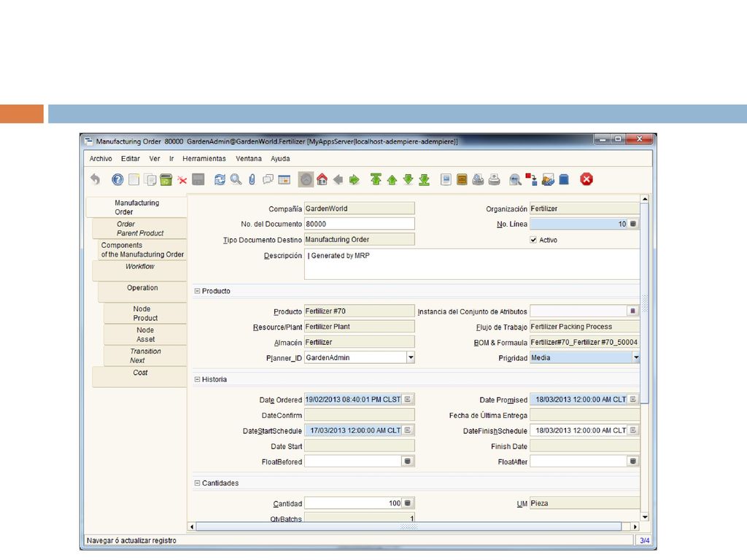This screenshot has height=560, width=747.
Task: Open active workflows icon with red square
Action: click(x=531, y=179)
